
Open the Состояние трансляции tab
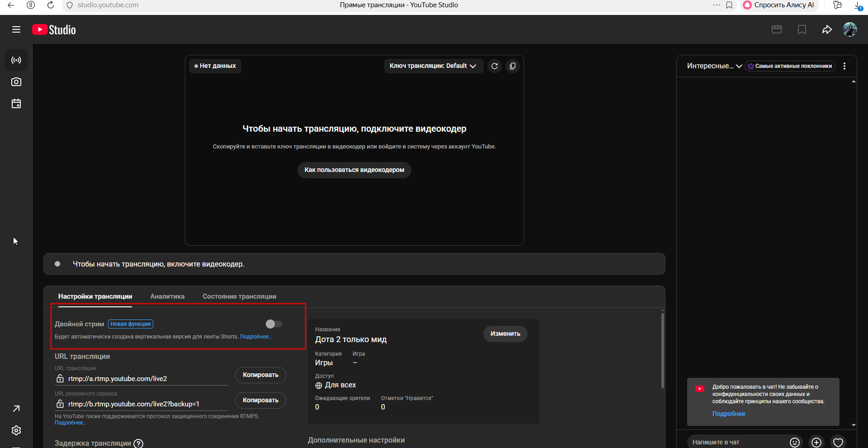point(239,296)
